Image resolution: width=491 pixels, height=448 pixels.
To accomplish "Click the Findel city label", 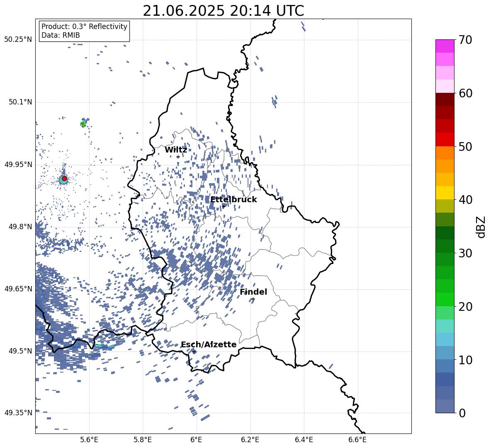I will click(253, 292).
